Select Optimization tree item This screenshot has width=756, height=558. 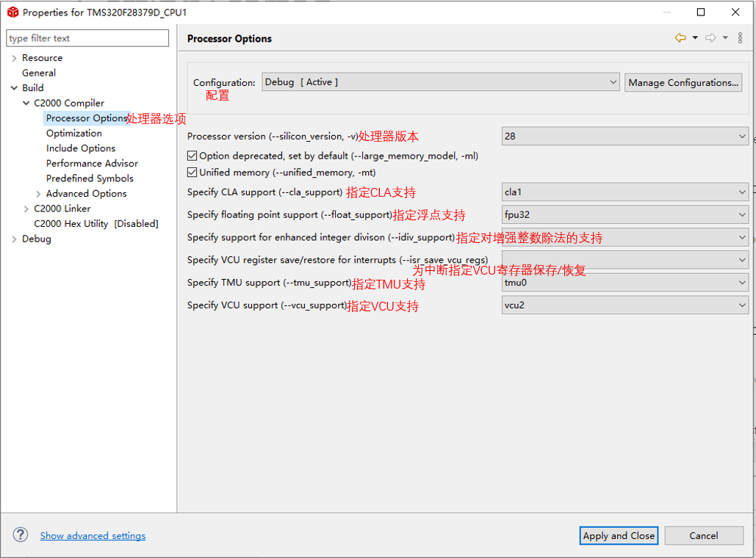point(73,133)
